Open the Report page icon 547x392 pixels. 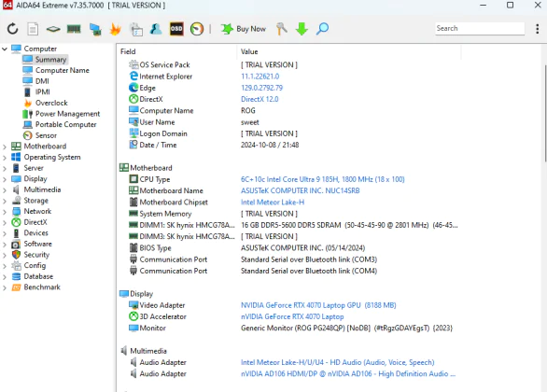point(33,29)
